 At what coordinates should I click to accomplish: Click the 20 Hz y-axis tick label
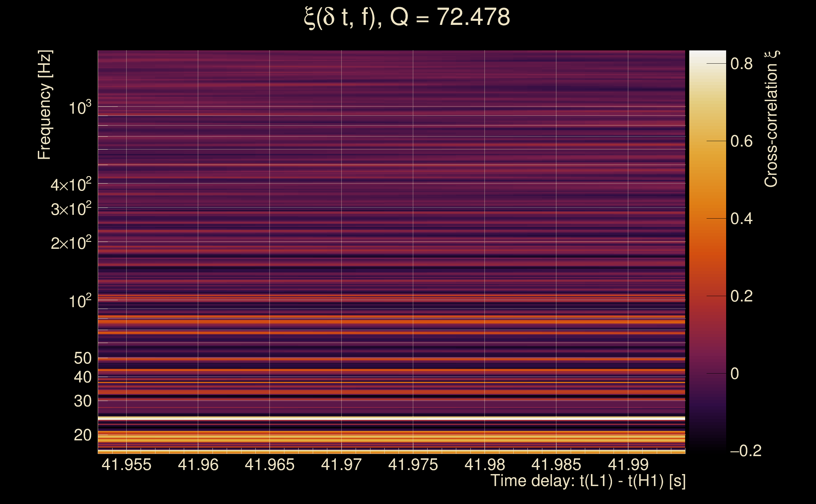click(82, 435)
